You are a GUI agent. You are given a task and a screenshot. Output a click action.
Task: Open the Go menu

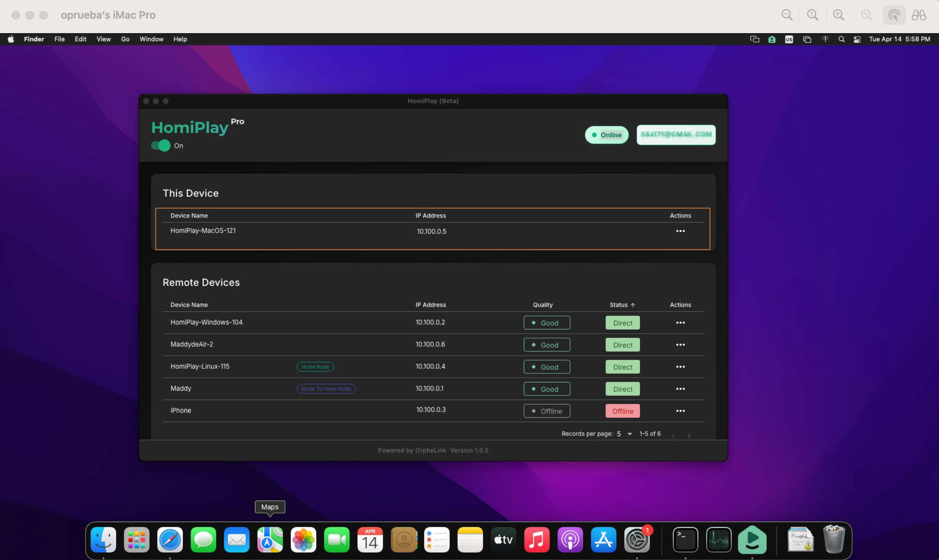click(x=125, y=39)
